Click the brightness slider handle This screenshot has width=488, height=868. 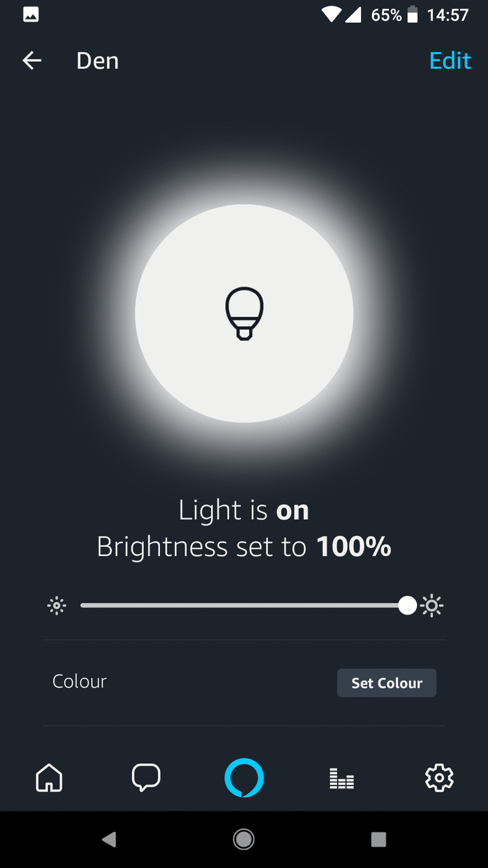pos(407,606)
